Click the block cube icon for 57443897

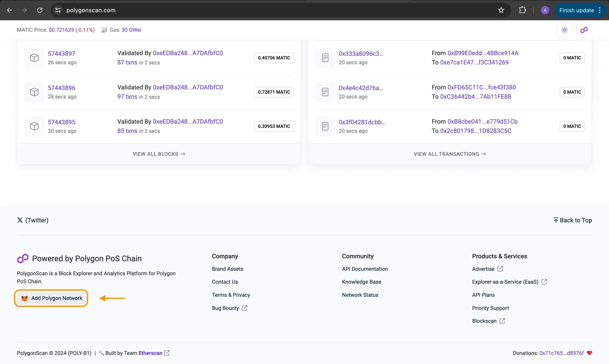(x=34, y=58)
